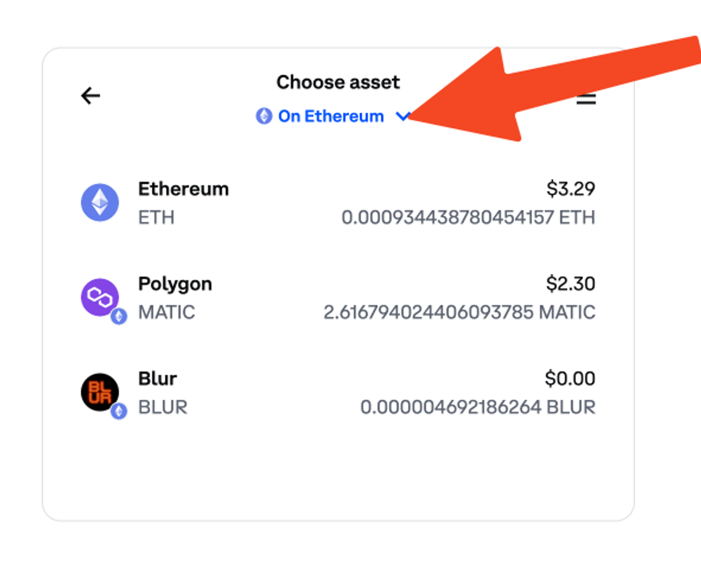
Task: Click the $0.00 Blur balance
Action: (570, 378)
